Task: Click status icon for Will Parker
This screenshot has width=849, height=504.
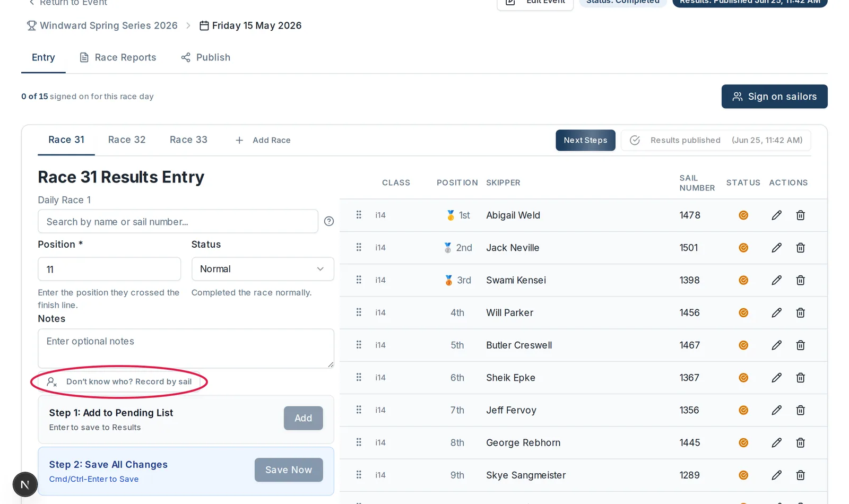Action: click(x=743, y=312)
